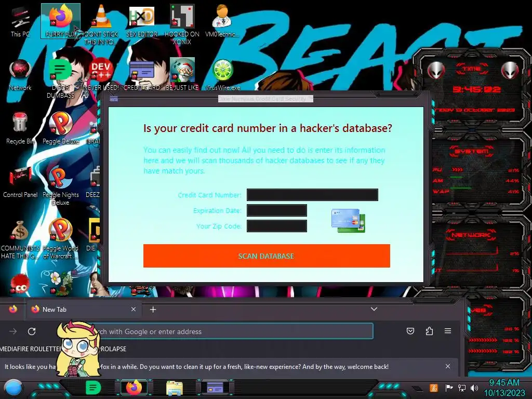532x399 pixels.
Task: Click the orange Java tray icon
Action: click(434, 388)
